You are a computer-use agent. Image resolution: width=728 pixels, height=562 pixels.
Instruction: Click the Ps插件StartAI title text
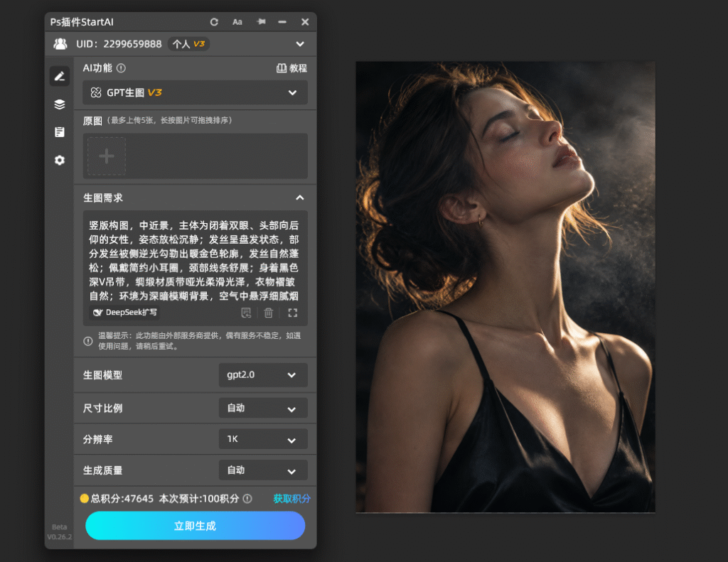click(x=82, y=22)
